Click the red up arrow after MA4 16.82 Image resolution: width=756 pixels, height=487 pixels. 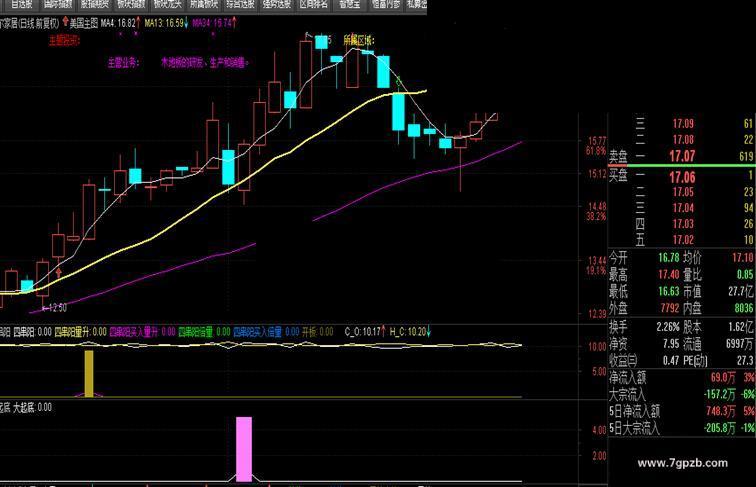[138, 22]
